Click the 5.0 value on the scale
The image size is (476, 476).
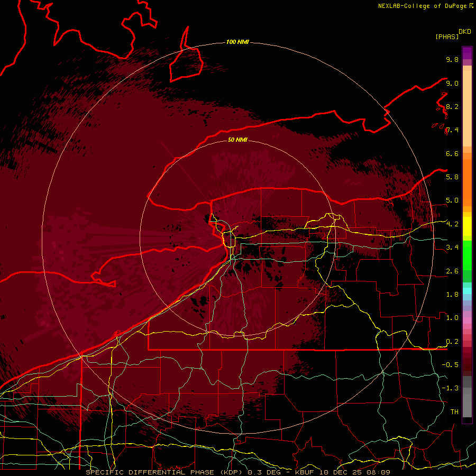(x=452, y=200)
